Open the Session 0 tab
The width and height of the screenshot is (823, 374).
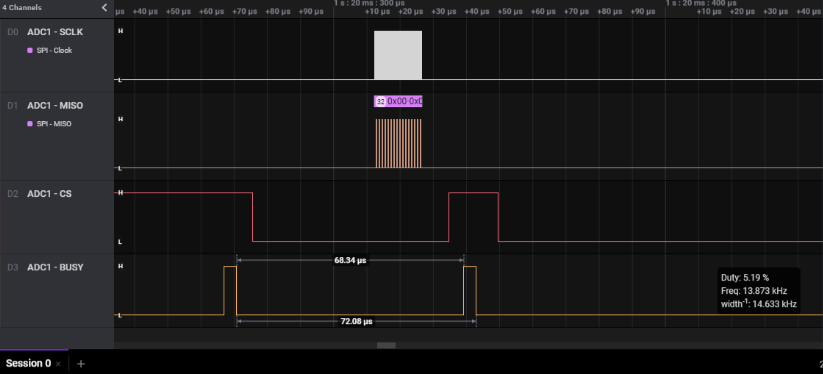click(x=28, y=363)
